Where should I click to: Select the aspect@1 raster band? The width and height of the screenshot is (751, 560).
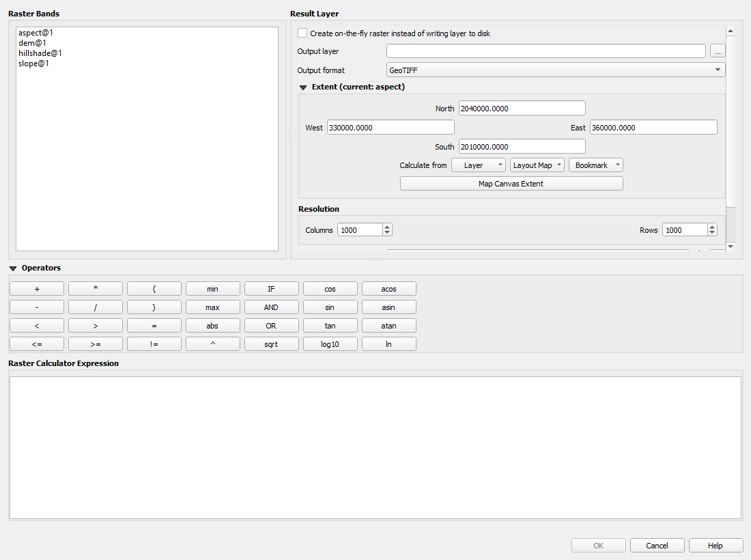coord(36,33)
